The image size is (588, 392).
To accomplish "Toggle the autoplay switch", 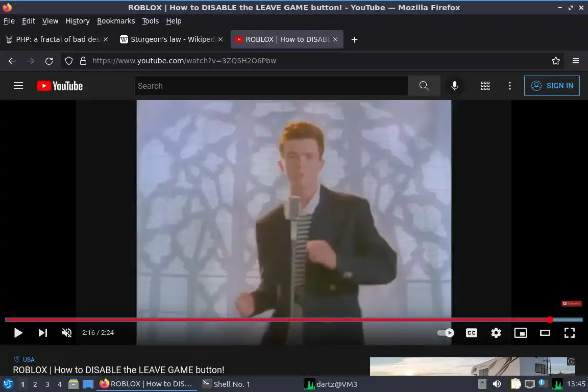I will tap(446, 333).
